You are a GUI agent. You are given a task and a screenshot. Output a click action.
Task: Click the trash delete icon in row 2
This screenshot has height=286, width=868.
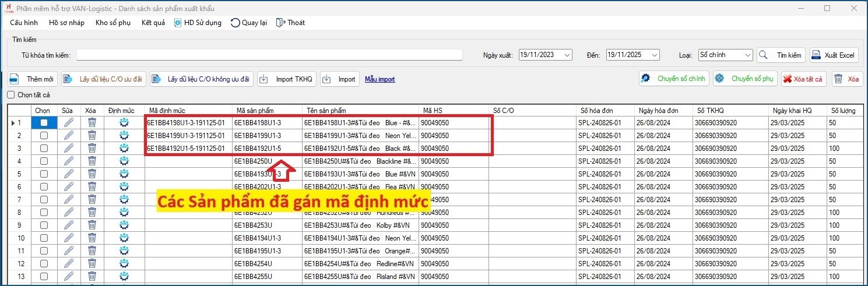[92, 136]
